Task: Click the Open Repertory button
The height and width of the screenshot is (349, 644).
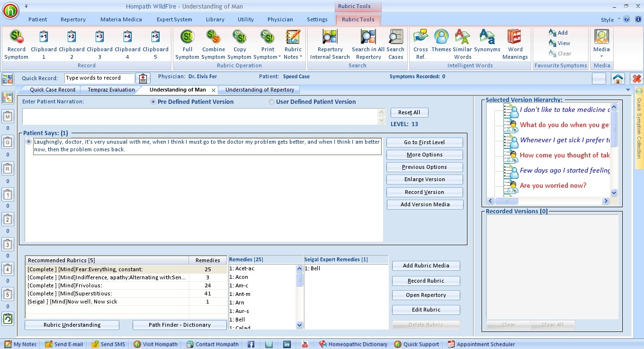Action: [426, 295]
